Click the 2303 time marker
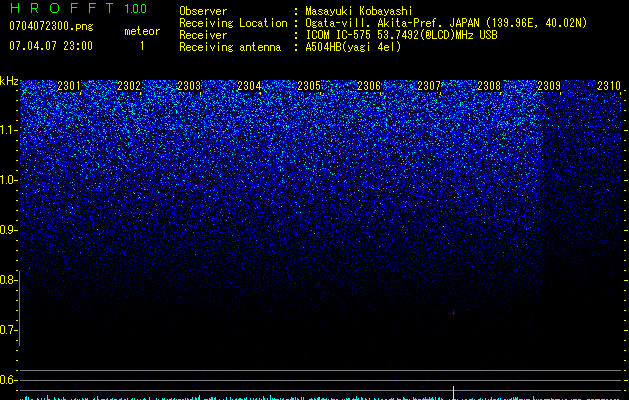The image size is (629, 400). [x=189, y=85]
